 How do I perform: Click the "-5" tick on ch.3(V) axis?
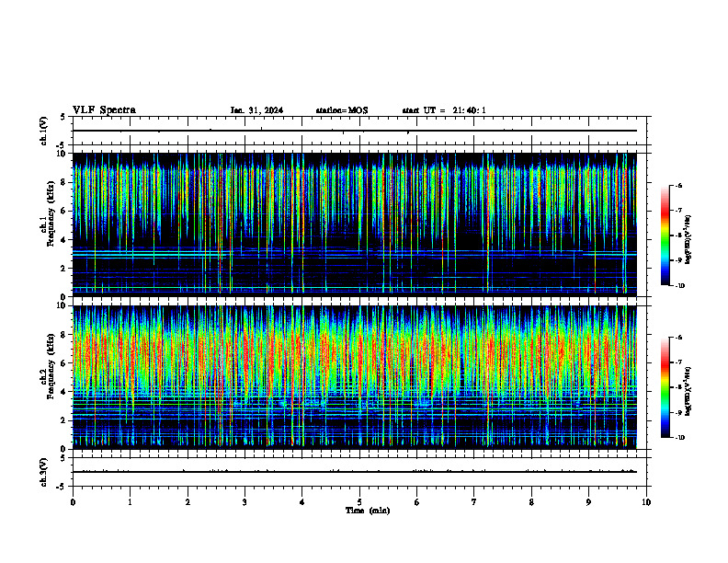62,487
